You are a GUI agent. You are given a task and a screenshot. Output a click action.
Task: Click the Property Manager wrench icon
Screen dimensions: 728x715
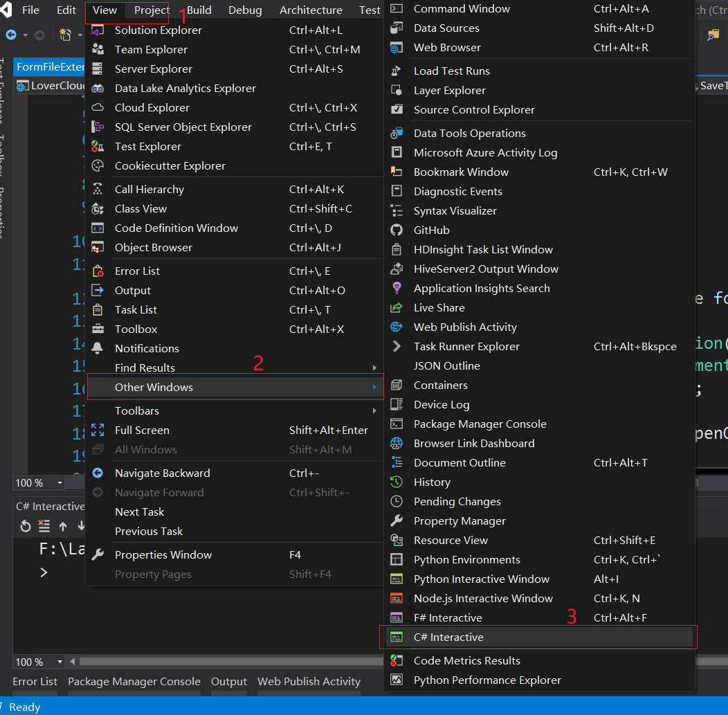[x=397, y=521]
